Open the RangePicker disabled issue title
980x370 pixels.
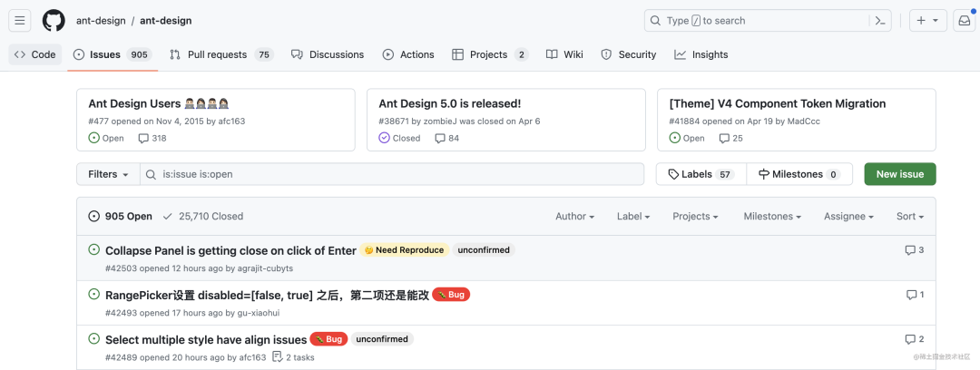tap(267, 295)
